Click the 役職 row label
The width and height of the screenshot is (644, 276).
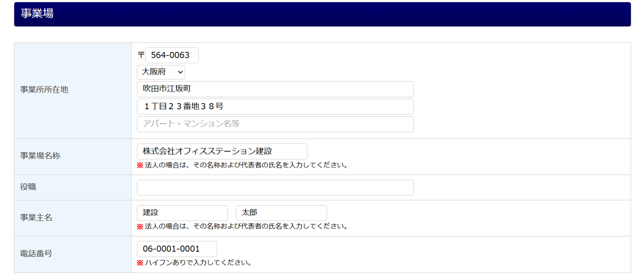click(x=28, y=187)
